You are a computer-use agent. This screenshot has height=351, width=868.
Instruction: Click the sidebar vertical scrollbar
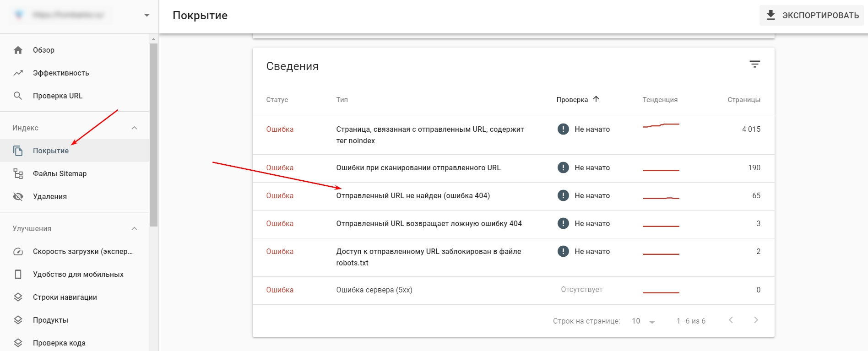[x=153, y=135]
